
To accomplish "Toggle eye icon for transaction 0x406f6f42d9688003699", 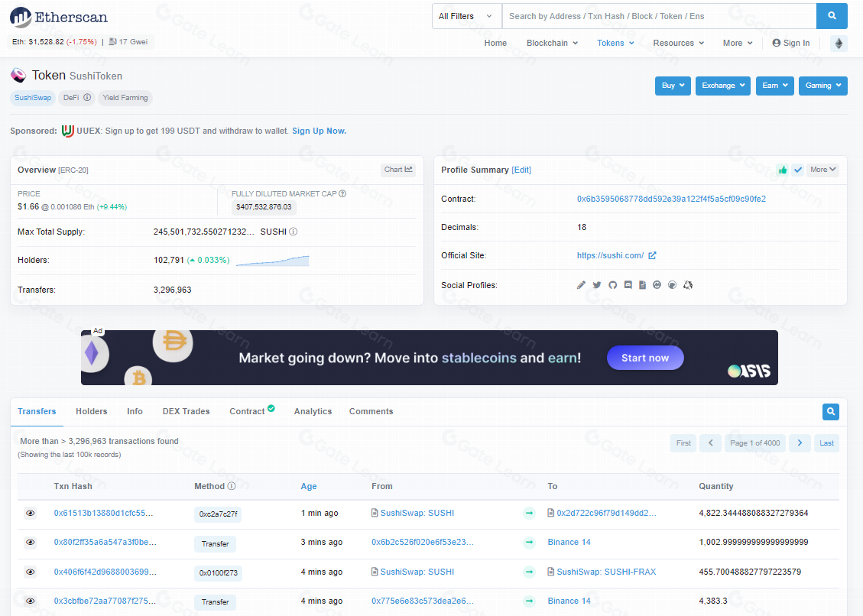I will [x=31, y=572].
